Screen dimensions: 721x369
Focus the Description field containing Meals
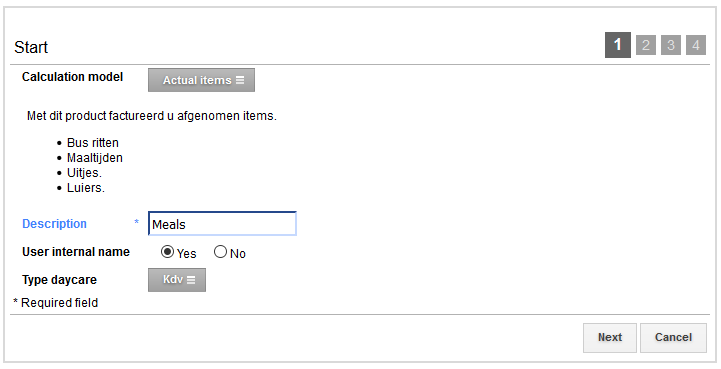tap(222, 224)
